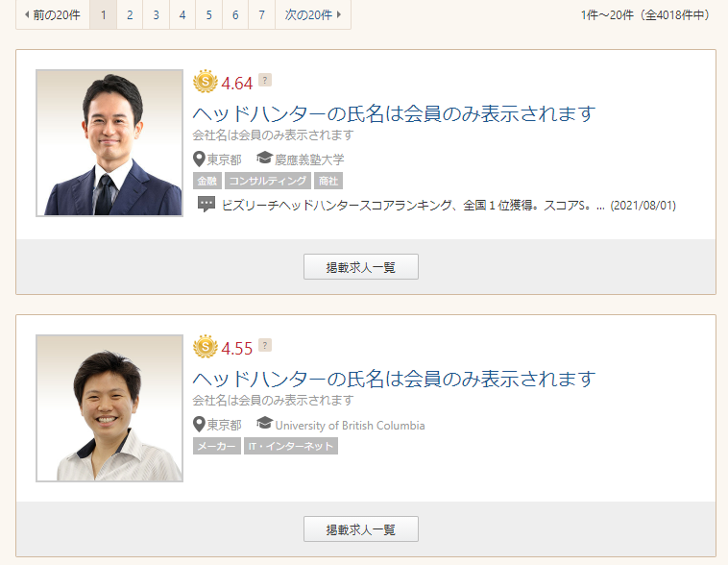Open photo of the 4.55-rated headhunter
This screenshot has height=565, width=728.
click(x=109, y=408)
